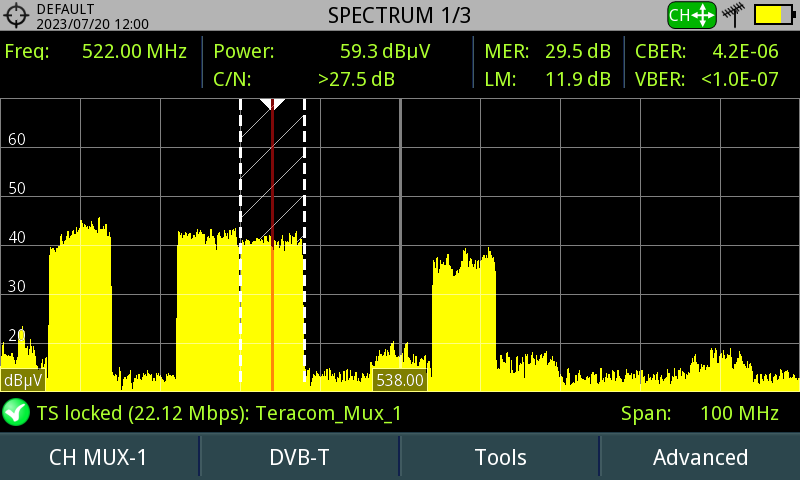The width and height of the screenshot is (800, 480).
Task: Tap the green TS locked checkmark icon
Action: tap(16, 412)
